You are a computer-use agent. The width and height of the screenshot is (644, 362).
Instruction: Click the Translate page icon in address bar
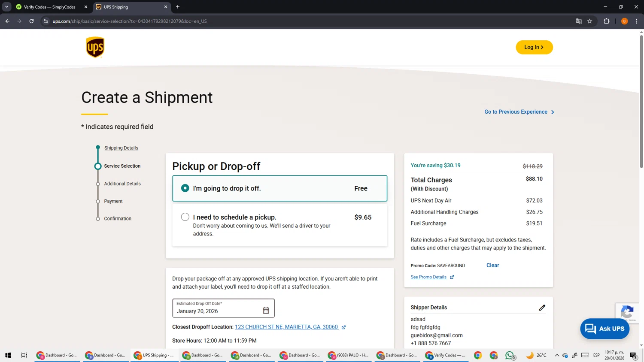(x=578, y=21)
